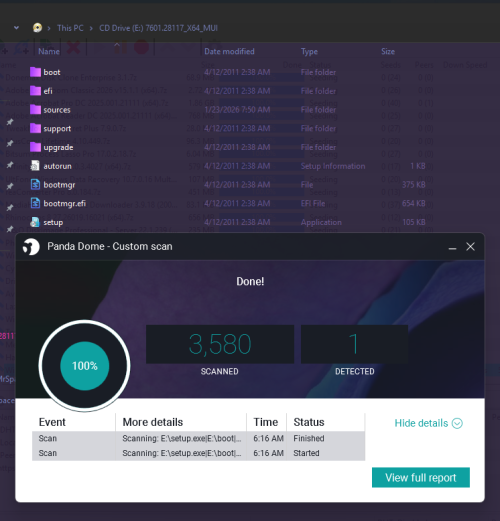Minimize the Panda Dome scan window

click(452, 247)
